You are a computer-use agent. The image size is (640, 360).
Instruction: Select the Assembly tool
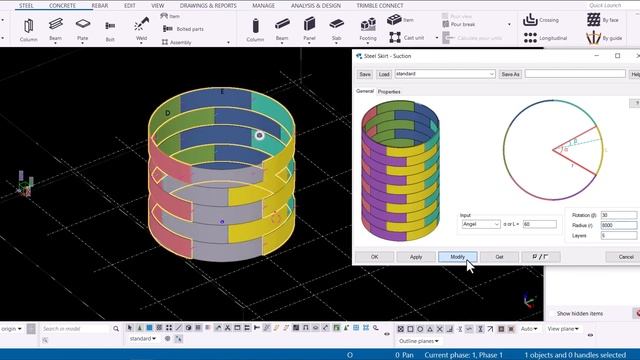(177, 42)
